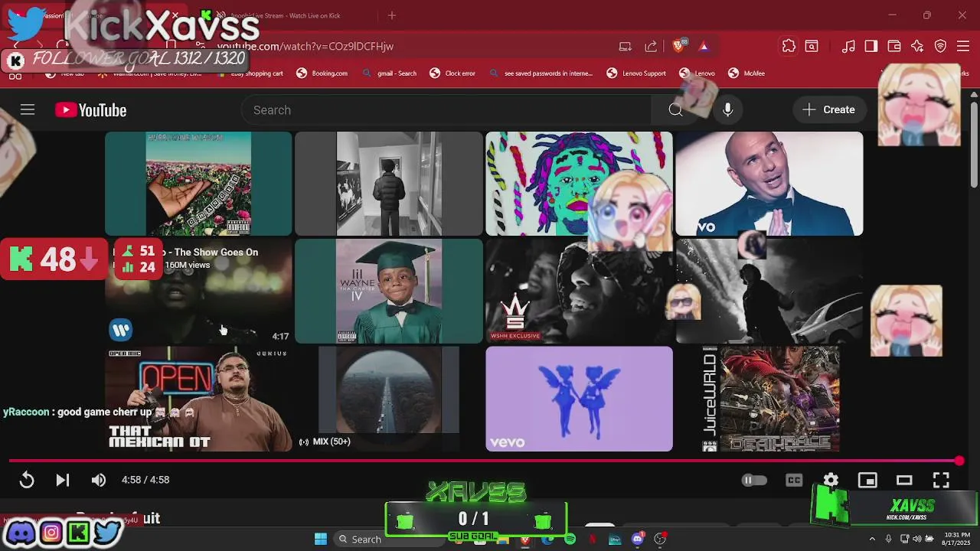Viewport: 980px width, 551px height.
Task: Open The Show Goes On video
Action: (x=198, y=292)
